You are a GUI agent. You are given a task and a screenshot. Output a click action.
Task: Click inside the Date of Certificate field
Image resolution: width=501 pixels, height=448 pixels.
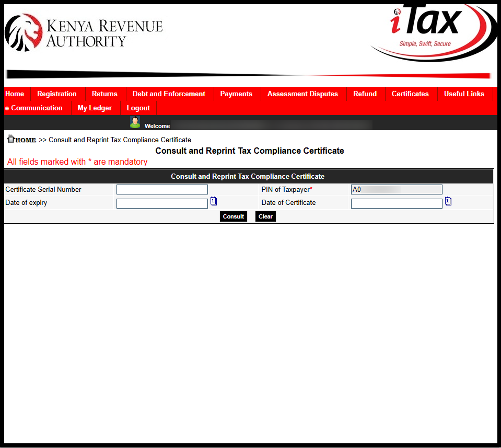396,203
